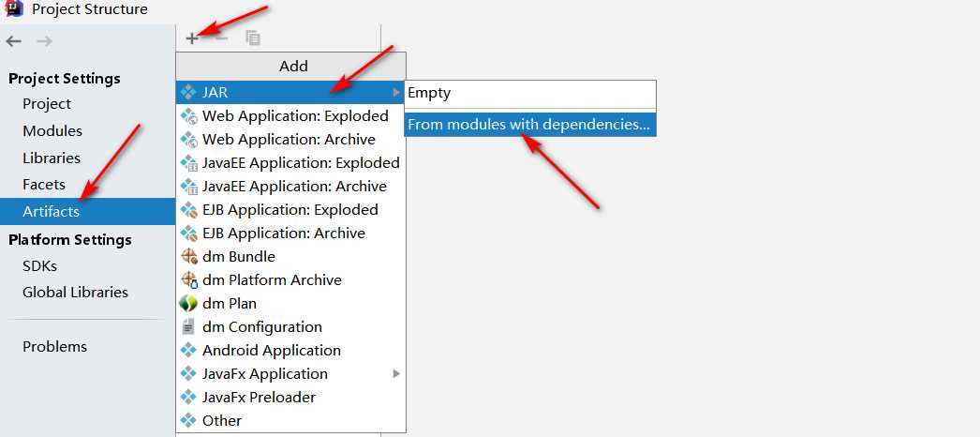This screenshot has height=437, width=980.
Task: Click the dm Bundle icon
Action: pos(188,257)
